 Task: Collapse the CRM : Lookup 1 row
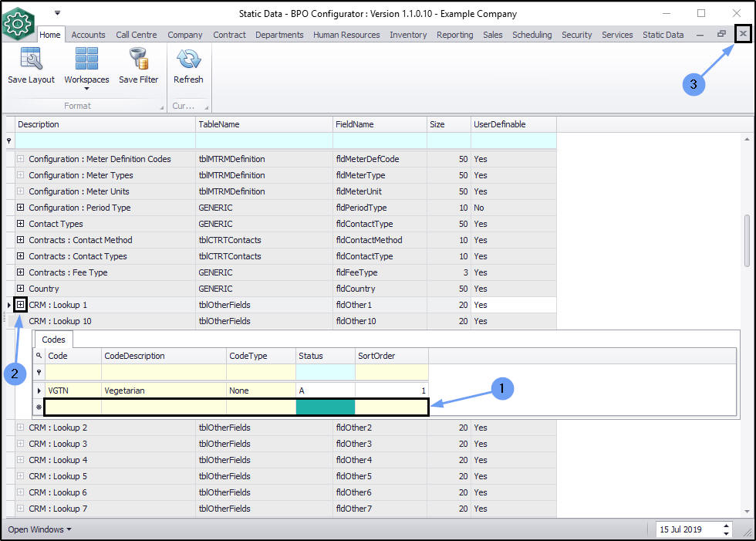pos(21,305)
